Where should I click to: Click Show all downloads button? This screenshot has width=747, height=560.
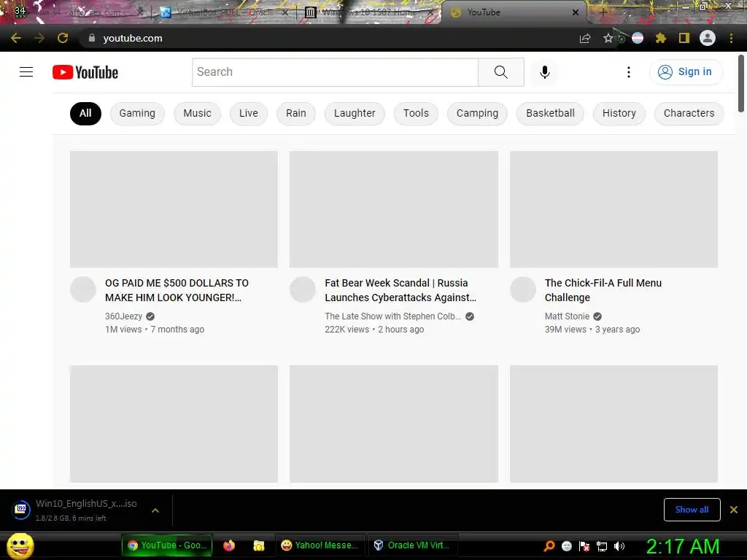click(x=692, y=510)
